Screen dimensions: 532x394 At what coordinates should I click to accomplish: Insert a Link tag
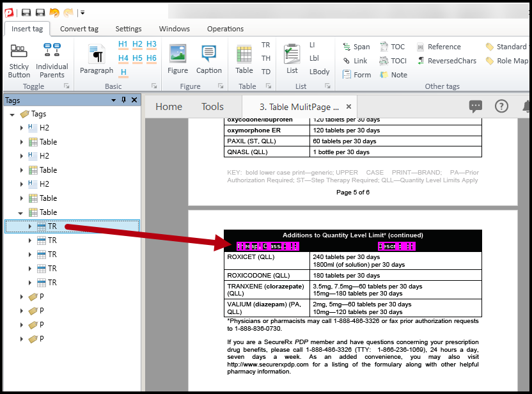[355, 61]
